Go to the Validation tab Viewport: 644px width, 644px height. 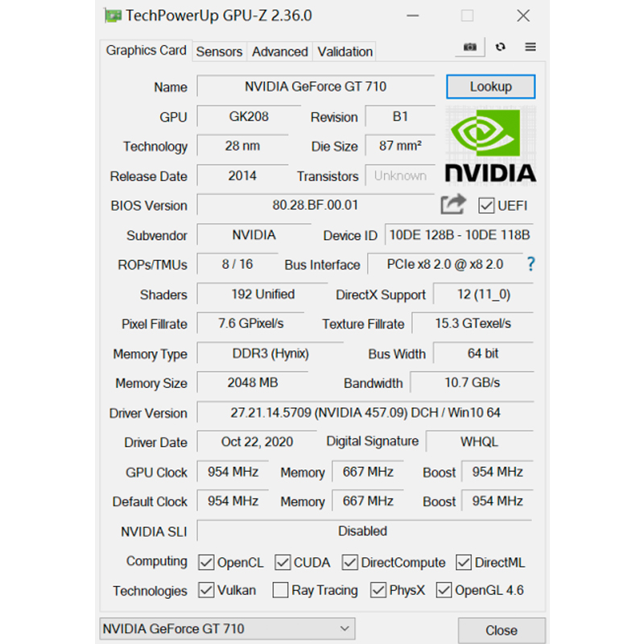click(x=345, y=52)
